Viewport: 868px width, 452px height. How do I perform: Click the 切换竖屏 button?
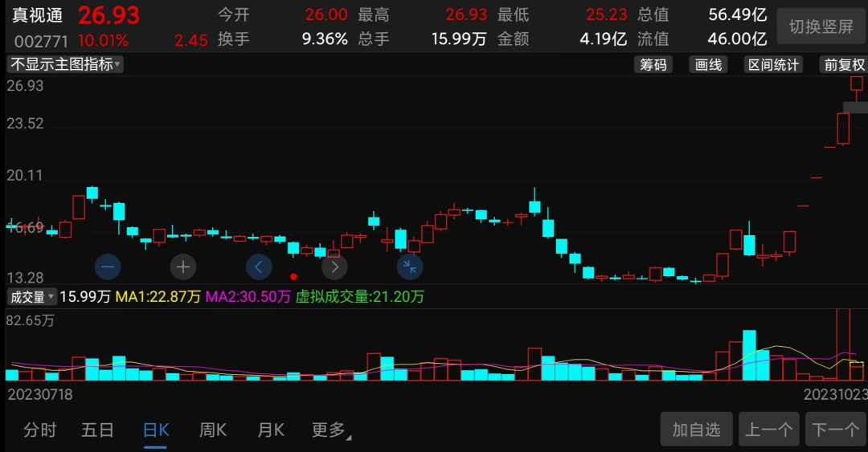(821, 26)
